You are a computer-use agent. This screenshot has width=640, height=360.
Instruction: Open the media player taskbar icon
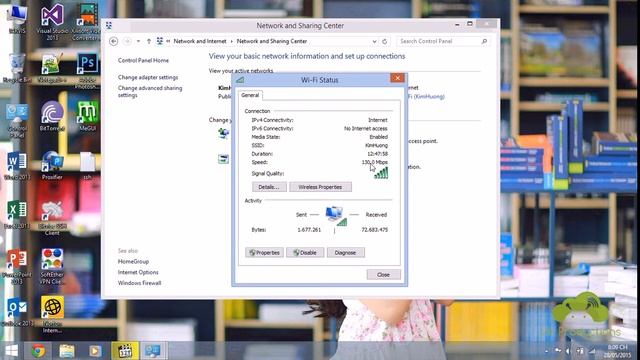(96, 351)
